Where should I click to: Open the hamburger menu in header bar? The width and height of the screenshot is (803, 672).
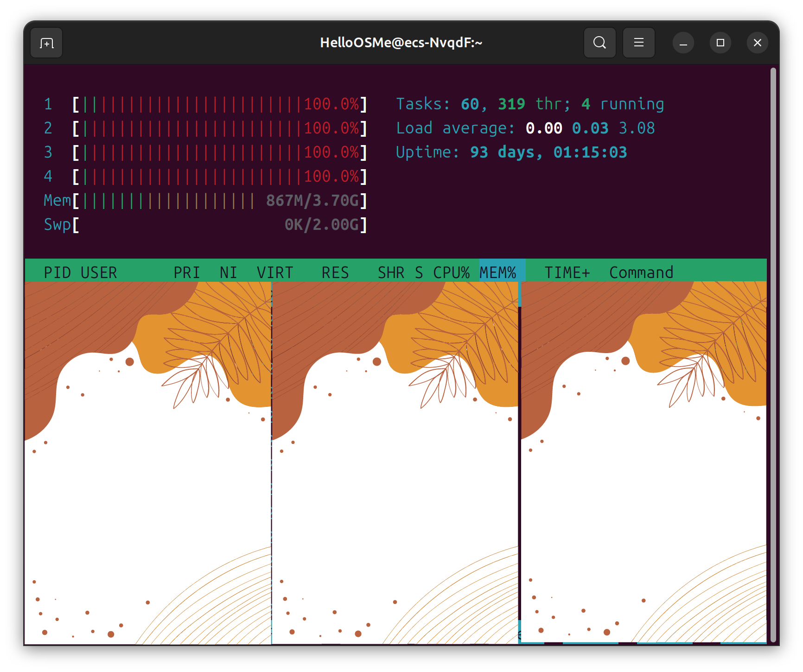click(638, 43)
